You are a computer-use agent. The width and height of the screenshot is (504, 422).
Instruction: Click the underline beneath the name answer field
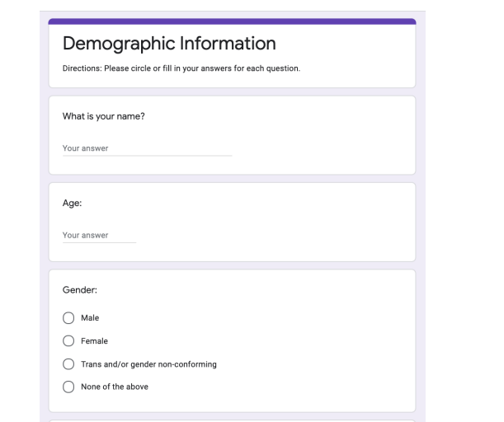[x=147, y=156]
